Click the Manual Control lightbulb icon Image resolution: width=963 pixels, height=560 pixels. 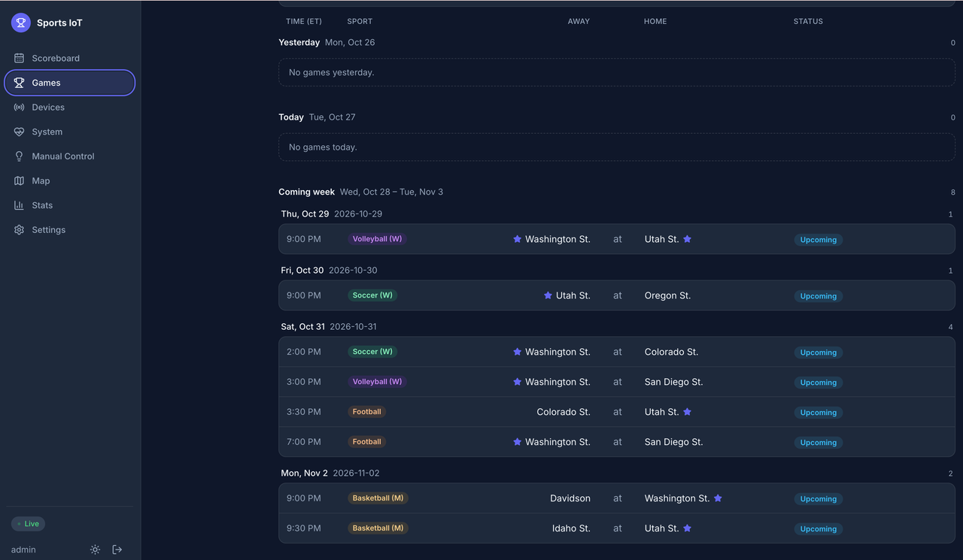tap(20, 156)
